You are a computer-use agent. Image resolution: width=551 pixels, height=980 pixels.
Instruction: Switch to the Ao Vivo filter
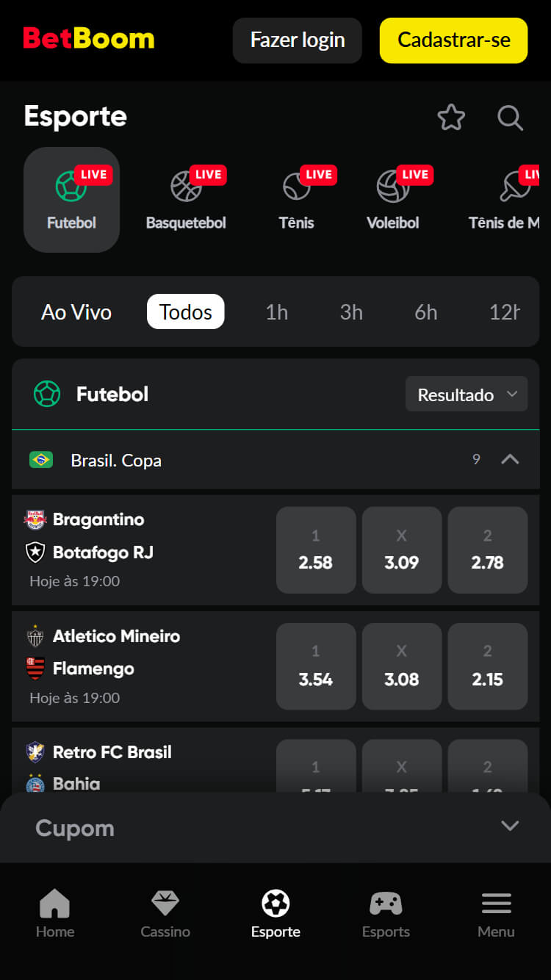pyautogui.click(x=76, y=312)
